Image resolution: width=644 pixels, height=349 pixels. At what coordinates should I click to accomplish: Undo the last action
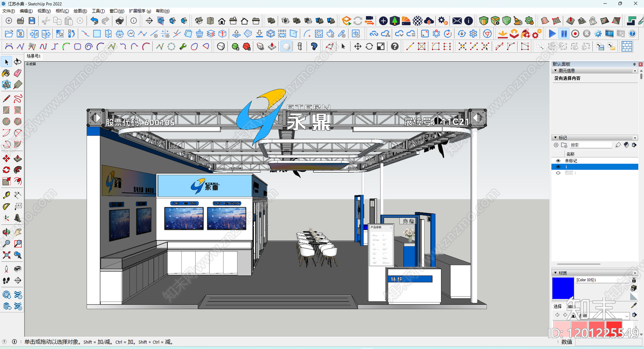pos(94,21)
